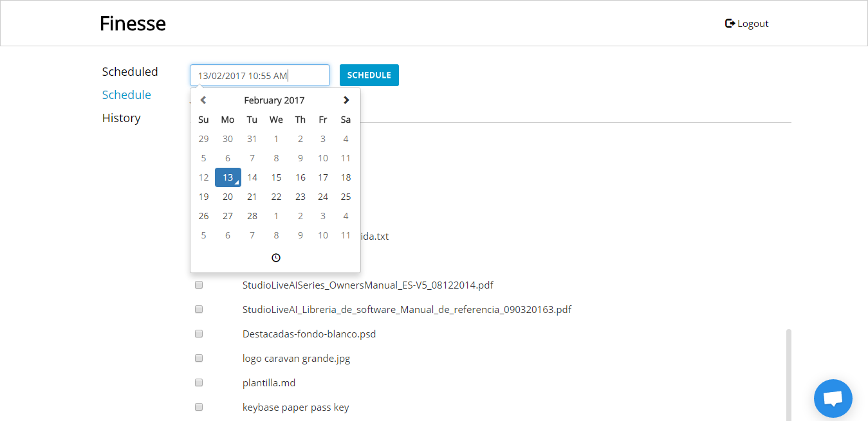
Task: Tick the Destacadas-fondo-blanco.psd checkbox
Action: click(199, 334)
